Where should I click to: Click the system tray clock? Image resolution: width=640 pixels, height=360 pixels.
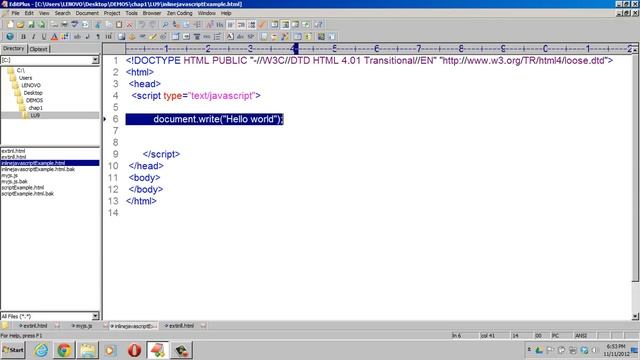tap(616, 350)
